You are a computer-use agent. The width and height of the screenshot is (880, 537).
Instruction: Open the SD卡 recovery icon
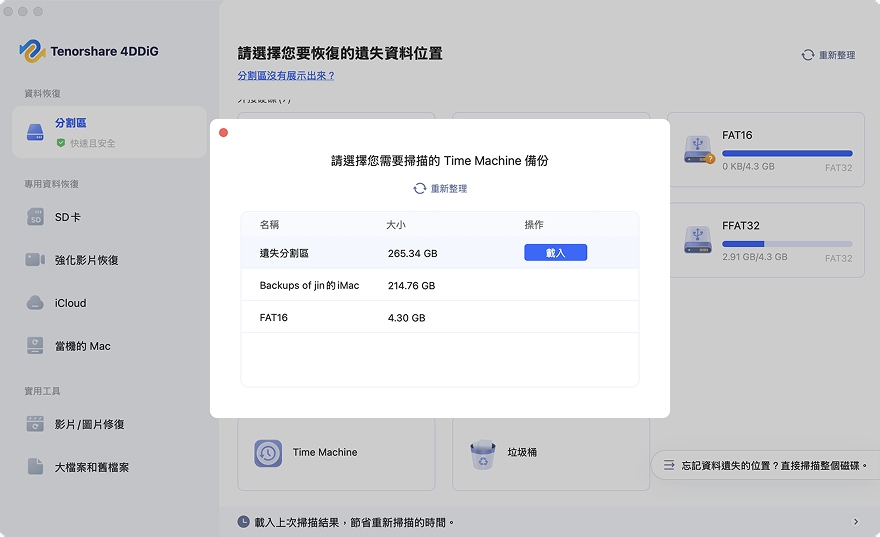[x=35, y=217]
